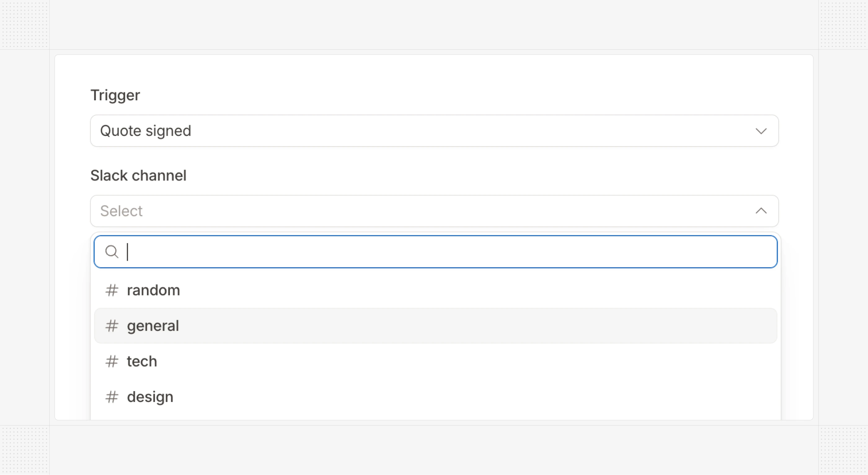Click the magnifying glass search icon

click(x=112, y=251)
